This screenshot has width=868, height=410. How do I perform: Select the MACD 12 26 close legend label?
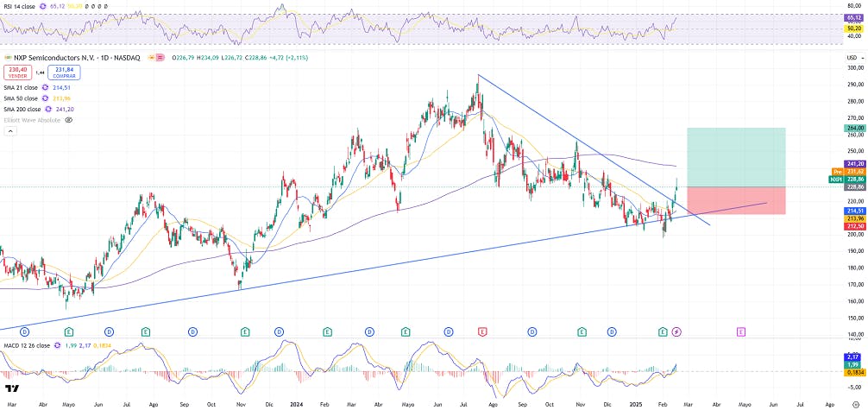tap(25, 345)
